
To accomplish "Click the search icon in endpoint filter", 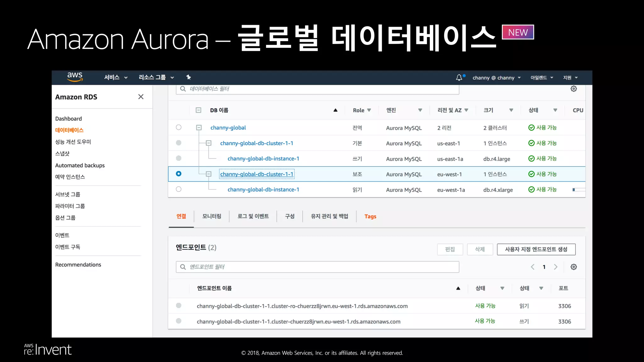I will (183, 267).
